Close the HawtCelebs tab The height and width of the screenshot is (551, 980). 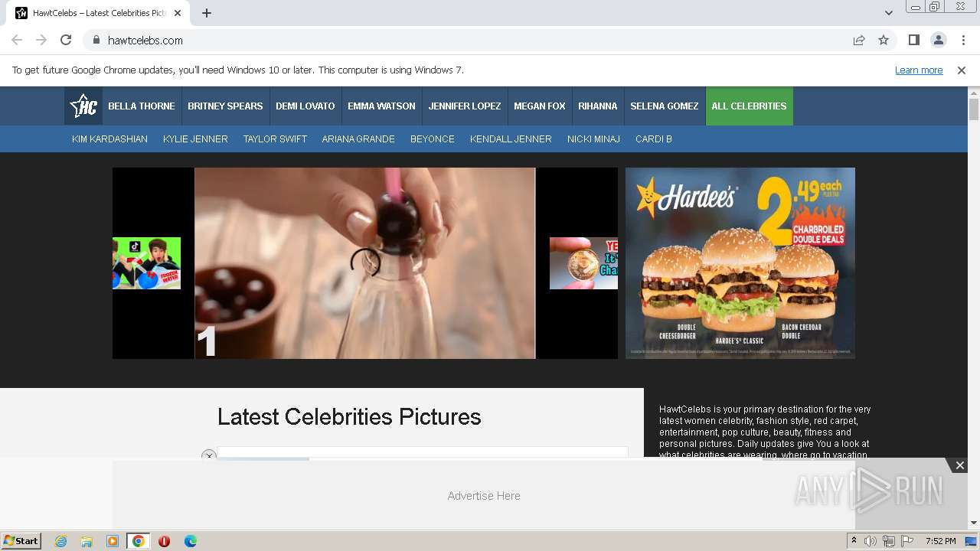(178, 13)
